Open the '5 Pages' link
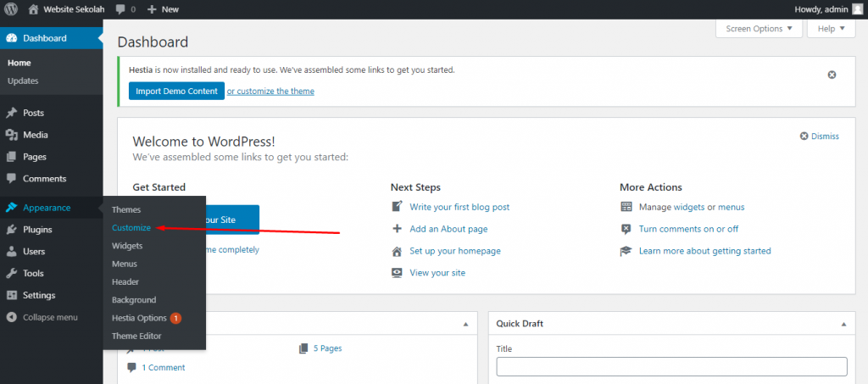This screenshot has height=384, width=868. pyautogui.click(x=327, y=348)
